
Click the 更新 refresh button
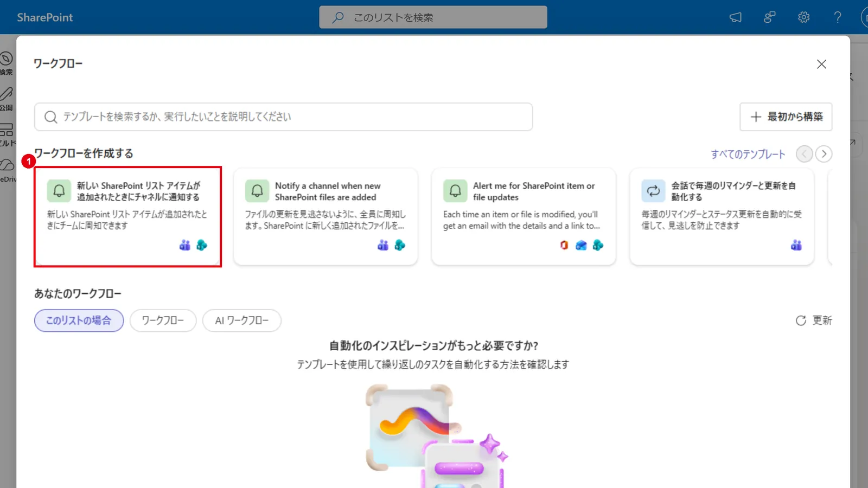(x=813, y=320)
